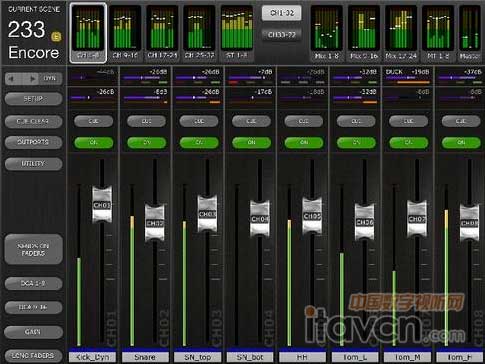Show DCA 9-16 faders
Screen dimensions: 485x364
tap(33, 308)
